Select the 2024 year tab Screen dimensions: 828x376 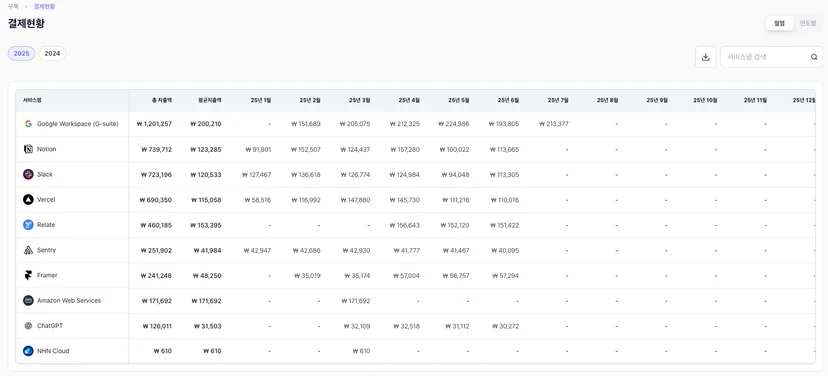pos(52,53)
